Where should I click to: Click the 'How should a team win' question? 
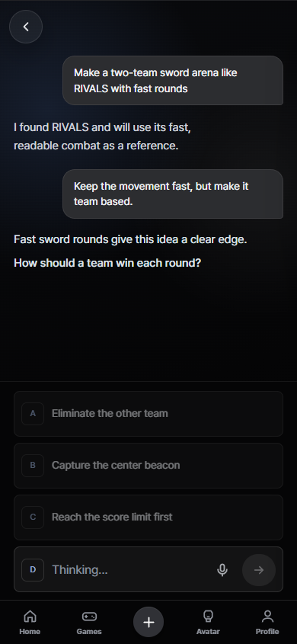[x=107, y=263]
